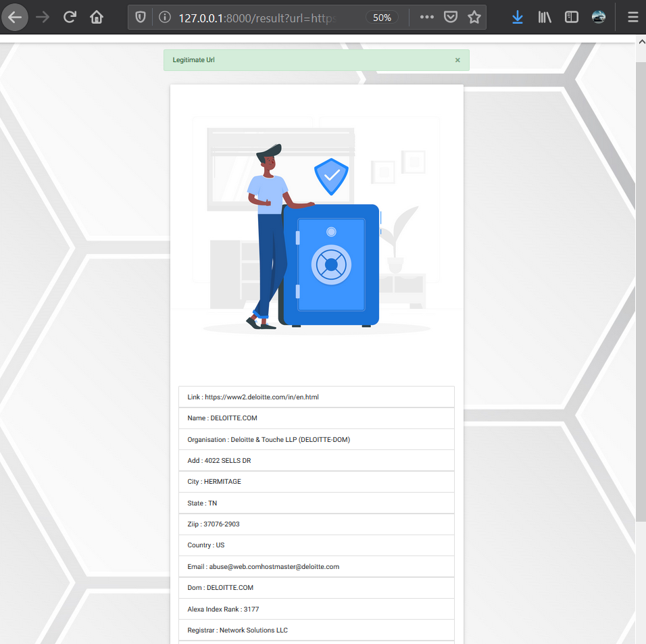Select the Registrar Network Solutions LLC row

[x=316, y=630]
